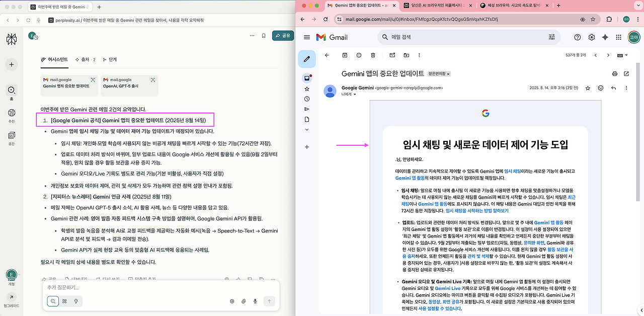Open input tools dropdown in Gmail toolbar

coord(622,55)
